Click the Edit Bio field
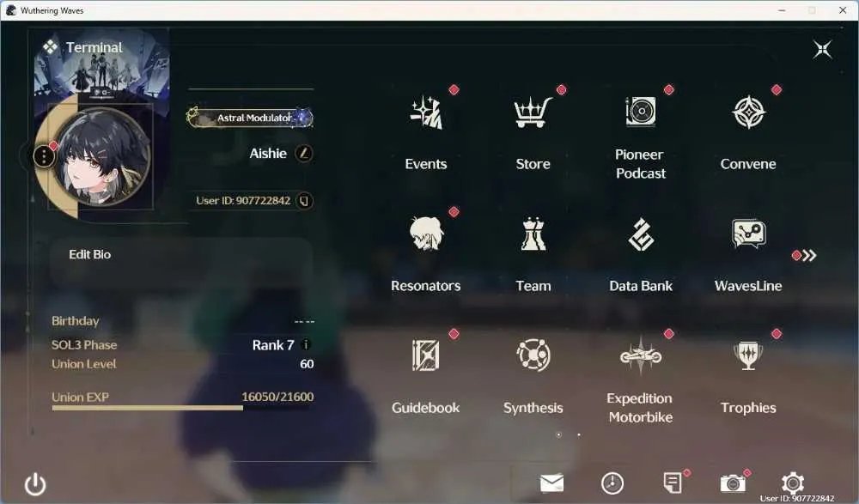 click(x=181, y=263)
